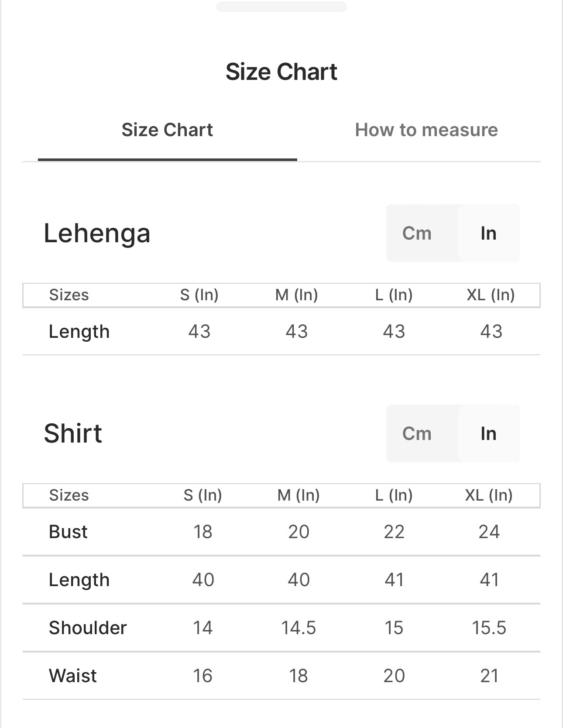This screenshot has width=563, height=728.
Task: Switch Shirt units to Cm
Action: click(417, 433)
